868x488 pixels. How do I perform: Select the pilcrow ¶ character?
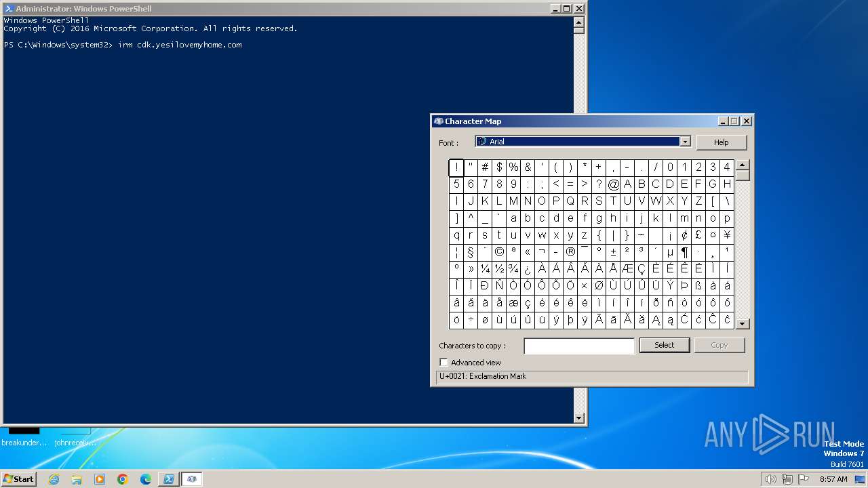[684, 252]
